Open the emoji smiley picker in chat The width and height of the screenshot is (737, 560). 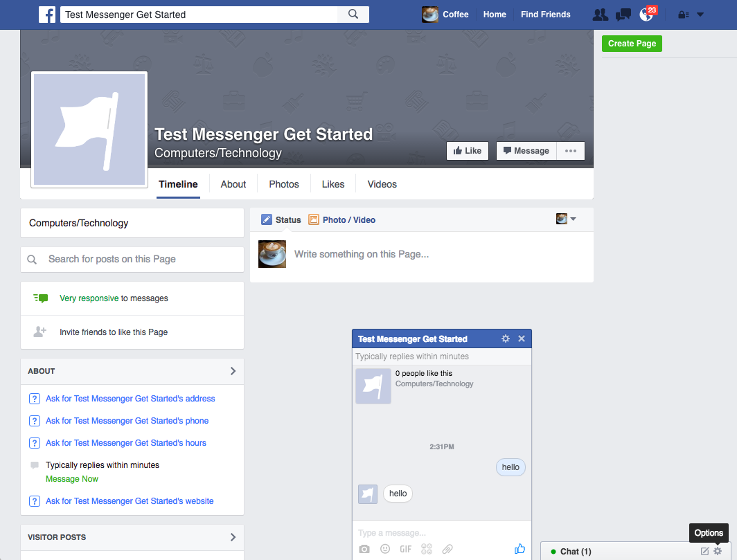tap(385, 549)
